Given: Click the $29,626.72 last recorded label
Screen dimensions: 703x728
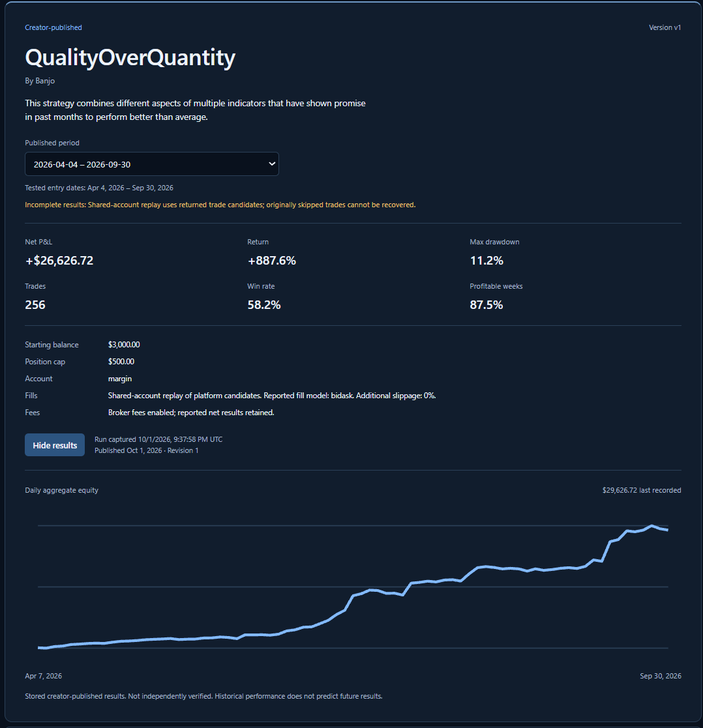Looking at the screenshot, I should click(642, 490).
